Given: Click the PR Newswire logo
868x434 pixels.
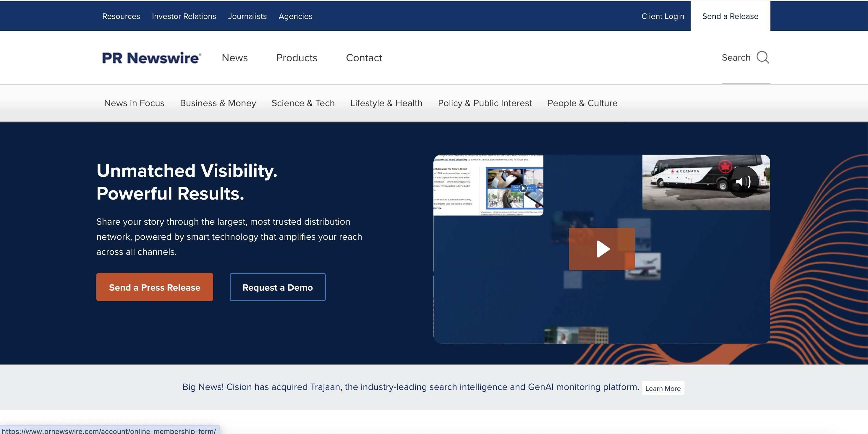Looking at the screenshot, I should point(152,58).
